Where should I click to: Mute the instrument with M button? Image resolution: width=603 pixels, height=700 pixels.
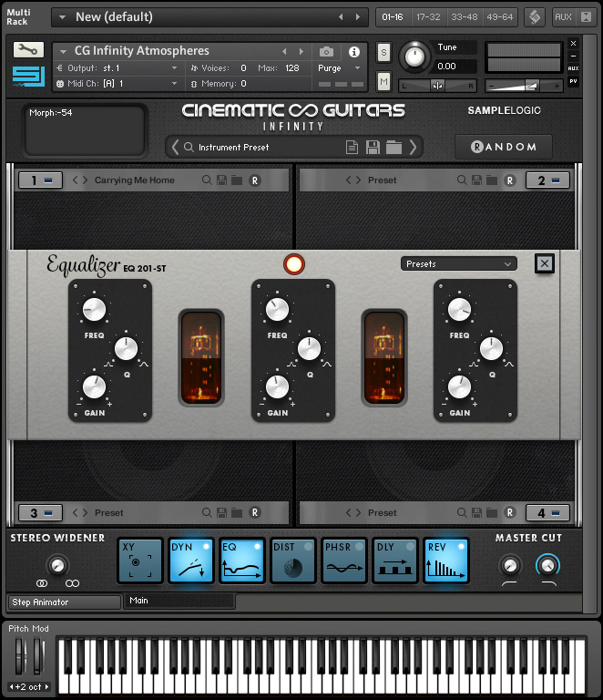(x=383, y=81)
